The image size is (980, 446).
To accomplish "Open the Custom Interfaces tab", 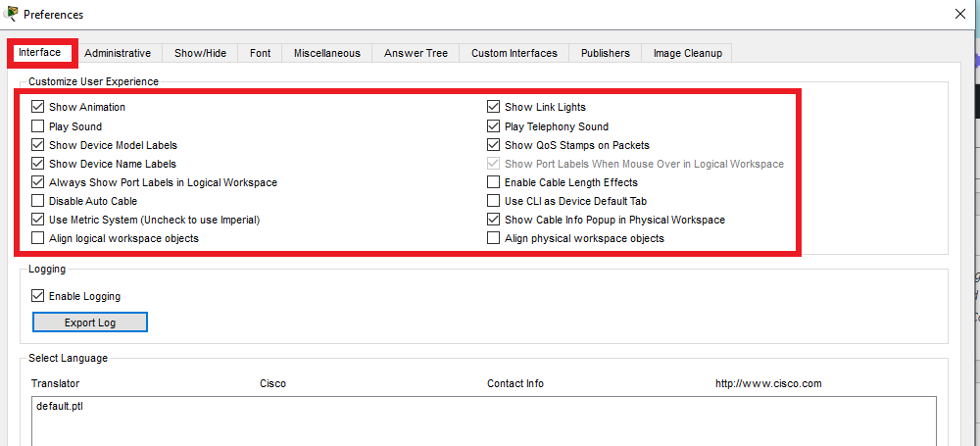I will coord(514,53).
